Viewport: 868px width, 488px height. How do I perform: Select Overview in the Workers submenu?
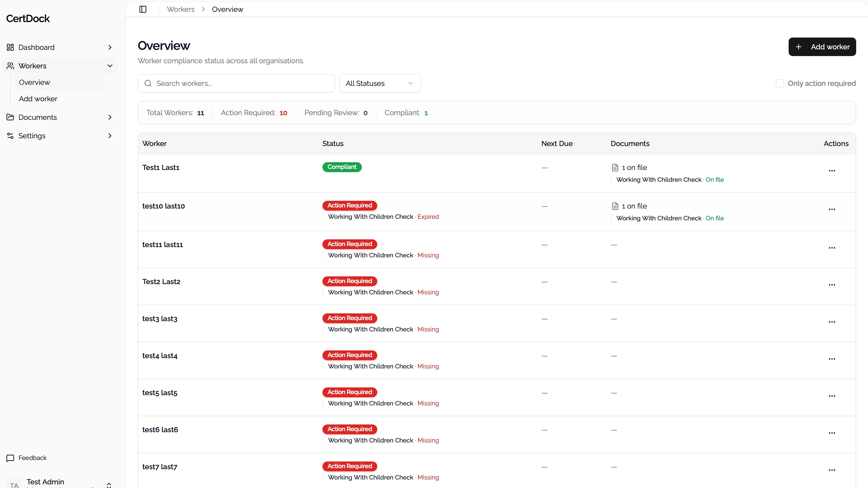60,82
